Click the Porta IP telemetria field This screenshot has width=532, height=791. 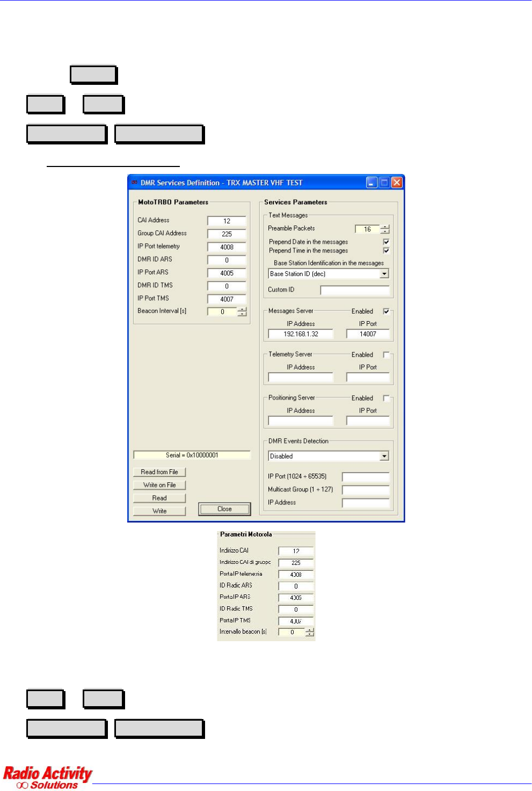click(296, 575)
